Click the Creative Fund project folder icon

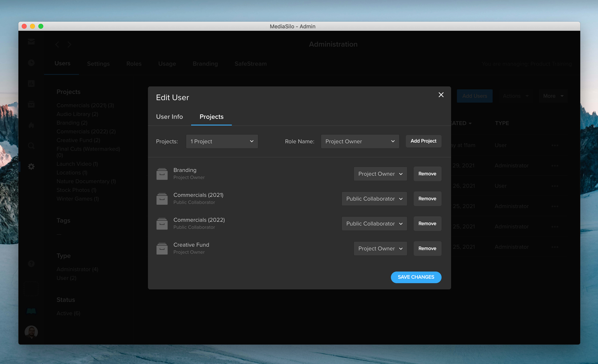(x=162, y=248)
